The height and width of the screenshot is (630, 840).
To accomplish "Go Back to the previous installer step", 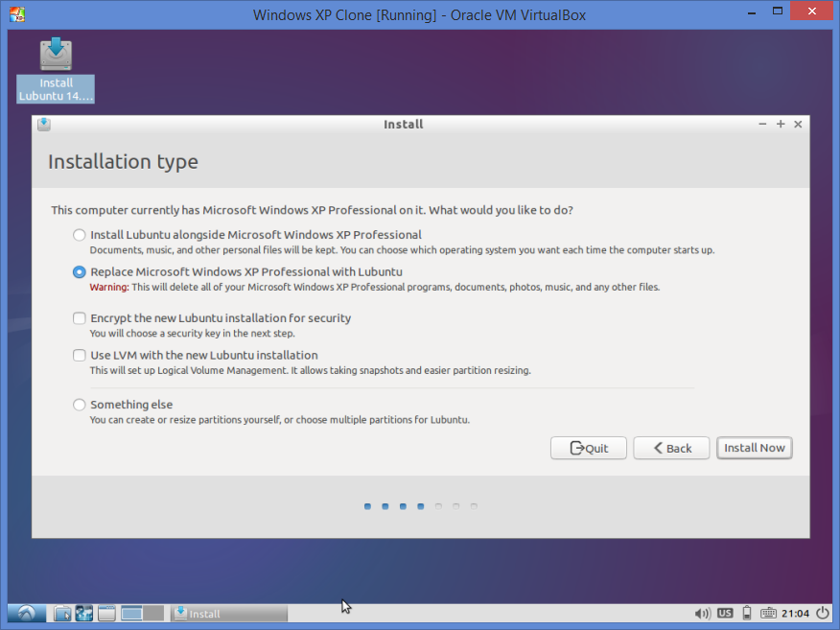I will [x=671, y=448].
